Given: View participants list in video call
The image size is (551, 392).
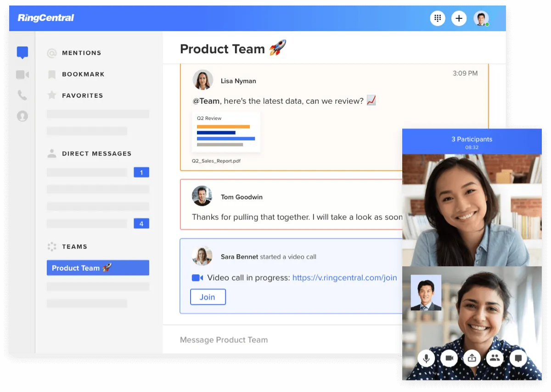Looking at the screenshot, I should click(495, 358).
